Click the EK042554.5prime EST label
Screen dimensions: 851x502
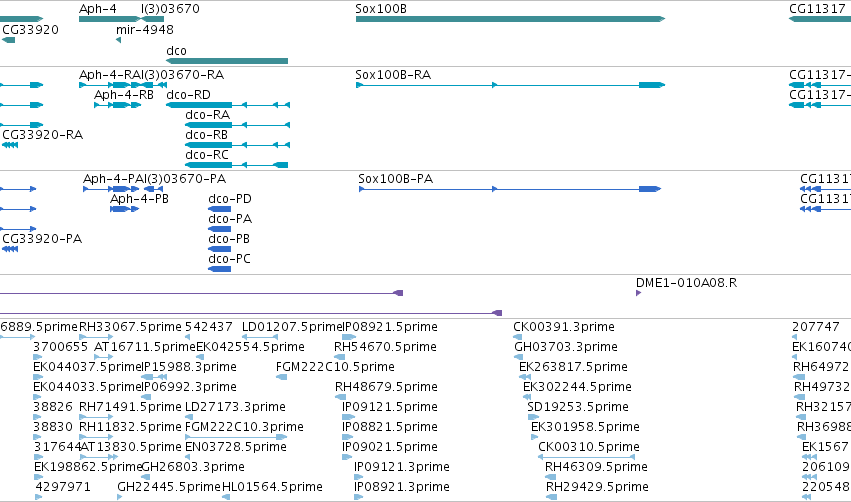pyautogui.click(x=250, y=347)
